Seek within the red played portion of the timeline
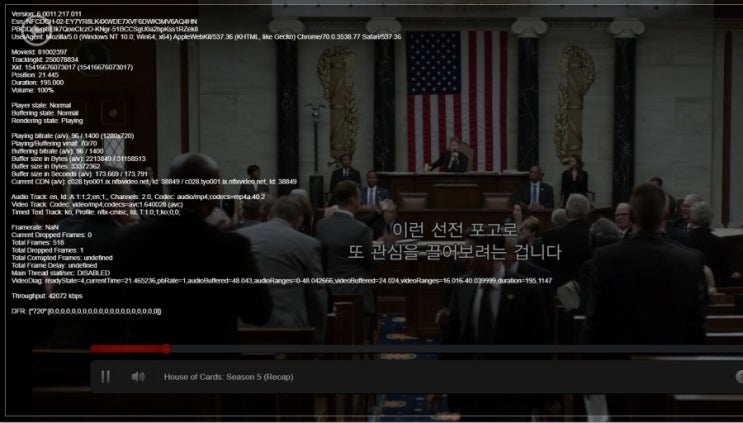The height and width of the screenshot is (423, 743). [x=127, y=349]
